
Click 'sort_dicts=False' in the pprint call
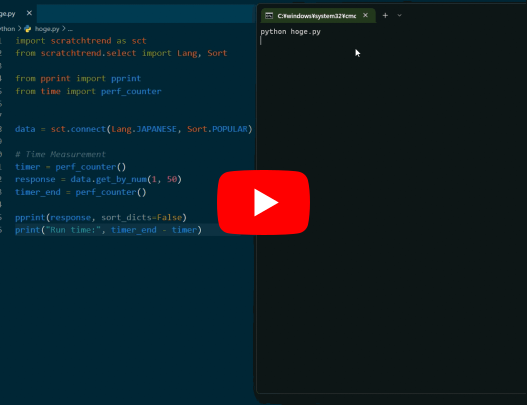click(141, 217)
